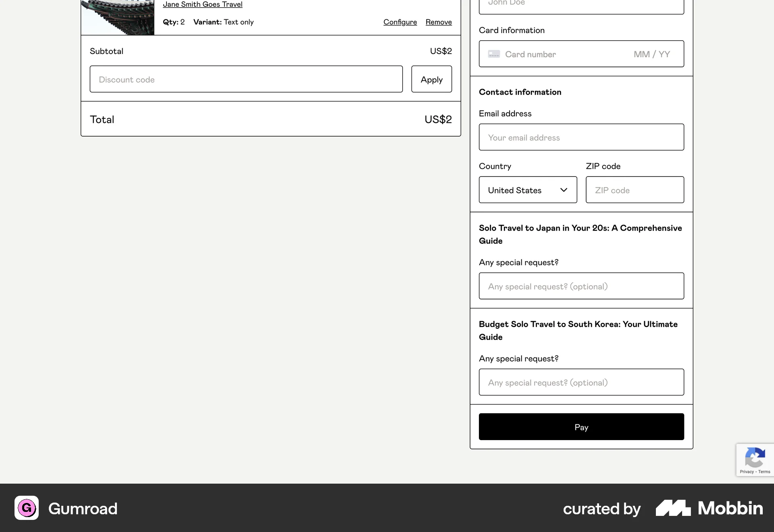Image resolution: width=774 pixels, height=532 pixels.
Task: Open the Jane Smith Goes Travel product link
Action: (202, 4)
